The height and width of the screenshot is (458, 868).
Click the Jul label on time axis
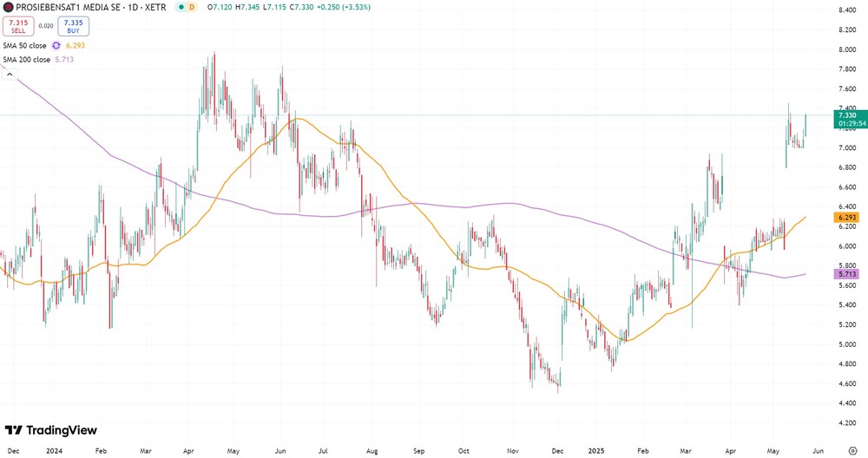(323, 451)
